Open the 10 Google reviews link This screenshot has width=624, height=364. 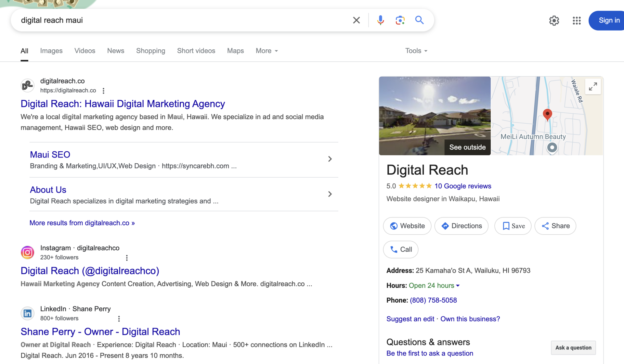point(463,186)
